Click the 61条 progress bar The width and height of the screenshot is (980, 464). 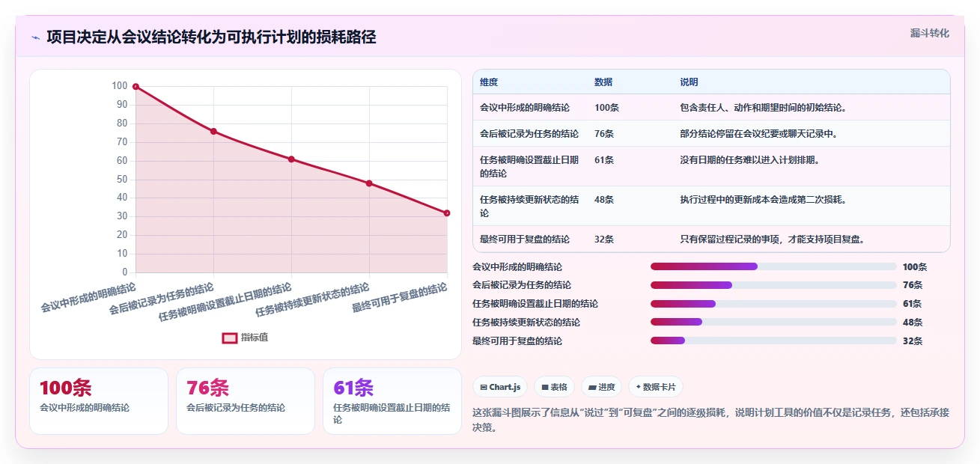[773, 304]
